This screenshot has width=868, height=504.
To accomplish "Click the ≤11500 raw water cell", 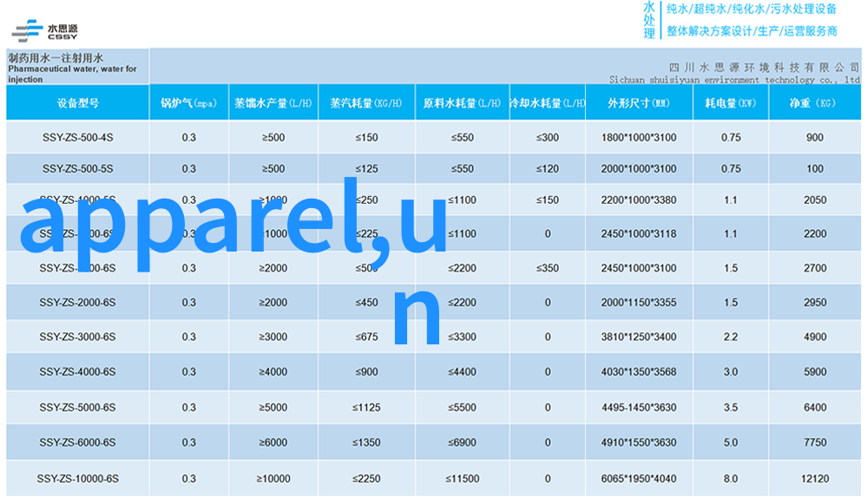I will pyautogui.click(x=462, y=478).
